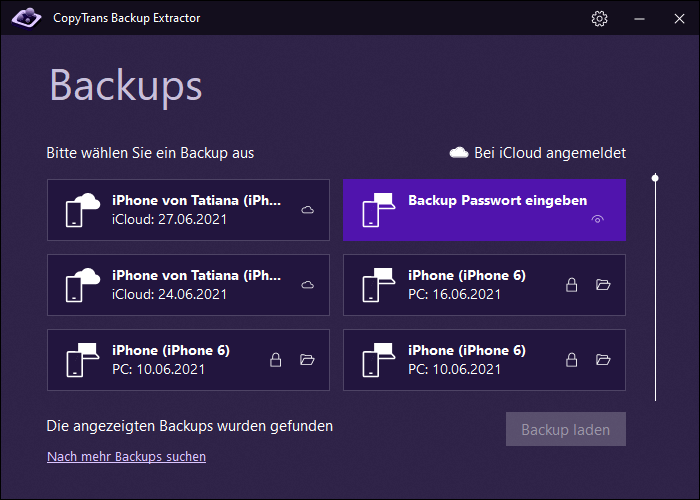
Task: Click Bei iCloud angemeldet status
Action: [550, 153]
